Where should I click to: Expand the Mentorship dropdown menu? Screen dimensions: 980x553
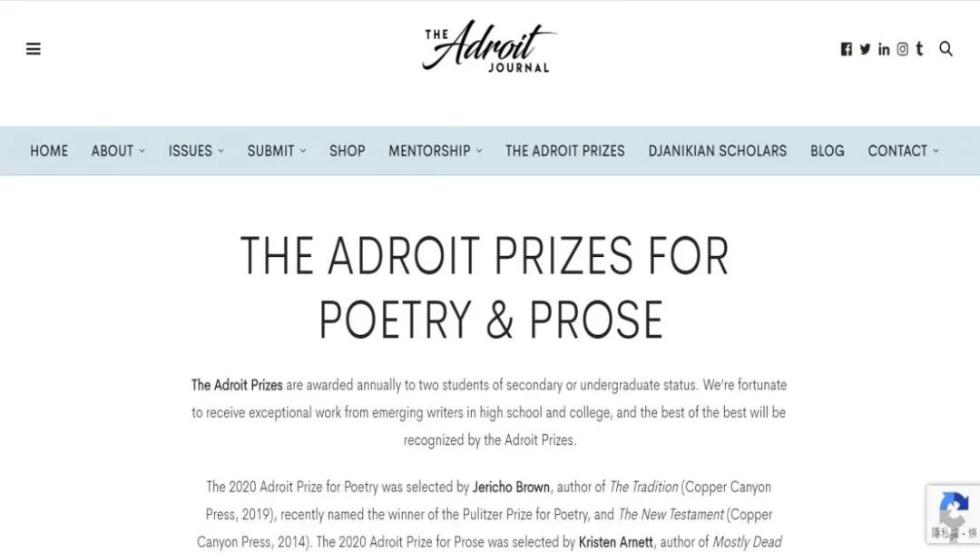tap(435, 151)
